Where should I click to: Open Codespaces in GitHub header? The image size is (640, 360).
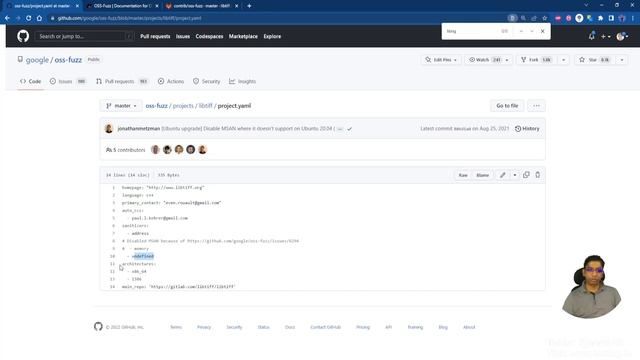pos(209,36)
